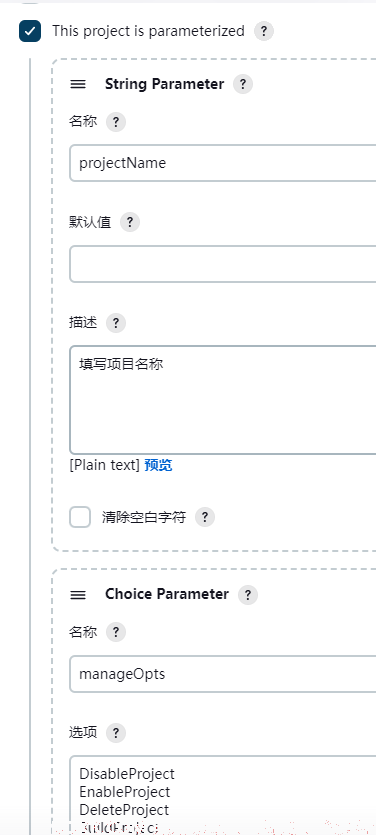This screenshot has height=838, width=376.
Task: Click the 选项 choices textarea with DisableProject
Action: [x=223, y=795]
